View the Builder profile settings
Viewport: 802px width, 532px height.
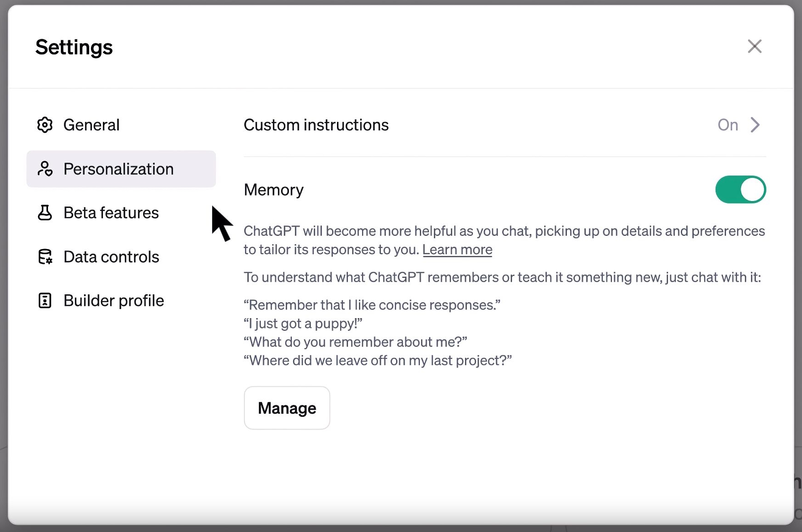114,300
